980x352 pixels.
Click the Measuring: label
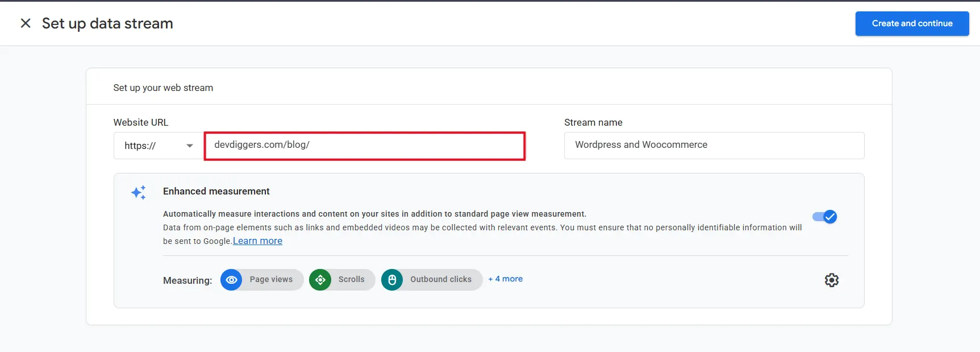[x=187, y=280]
